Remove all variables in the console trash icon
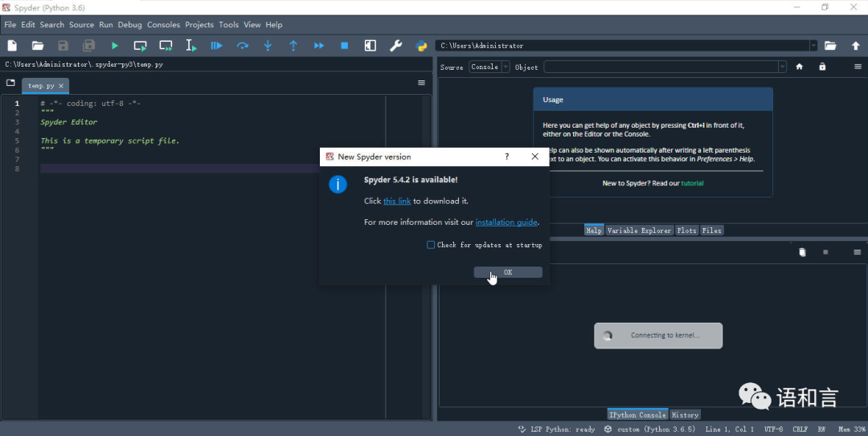 (x=802, y=252)
